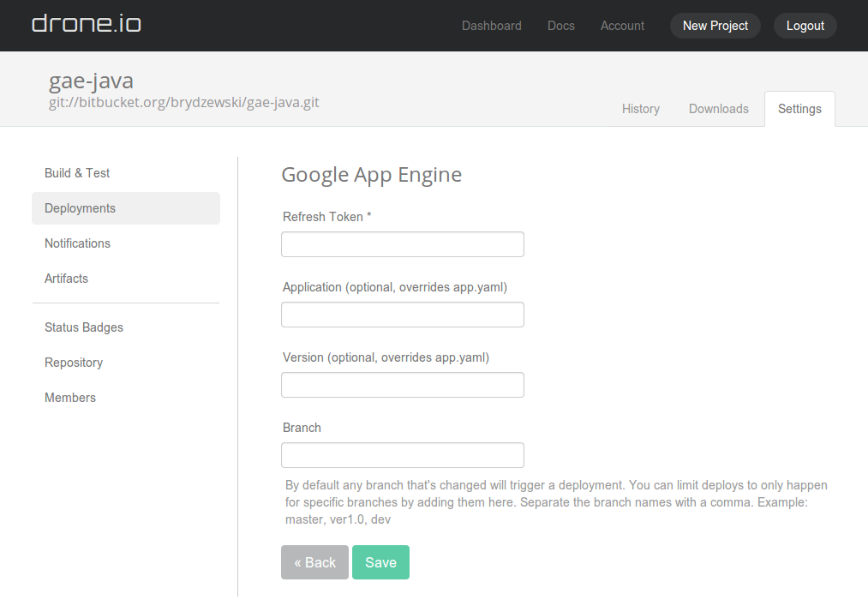Screen dimensions: 868x600
Task: Go to Docs page
Action: click(x=560, y=26)
